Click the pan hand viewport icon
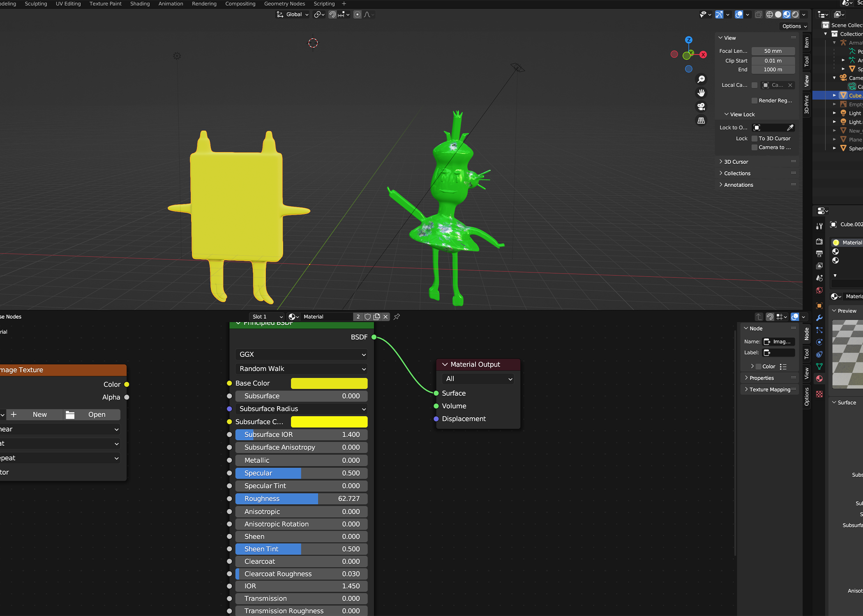The width and height of the screenshot is (863, 616). click(701, 93)
